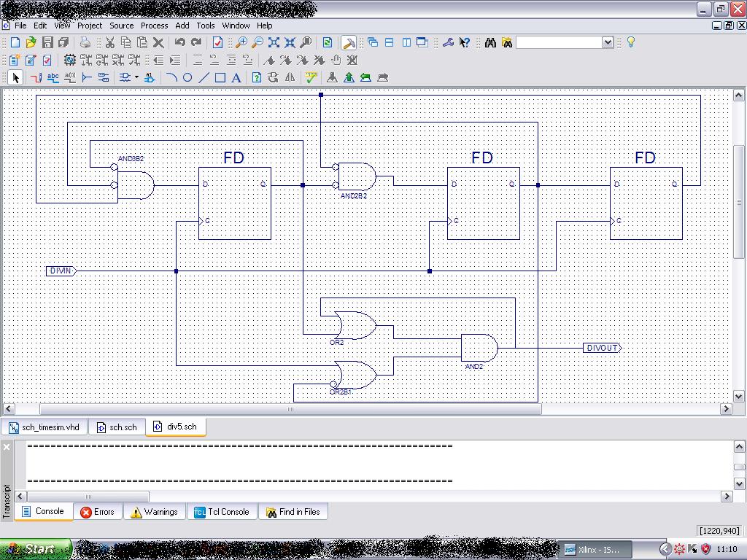The height and width of the screenshot is (560, 747).
Task: Tile windows horizontally icon
Action: click(x=390, y=42)
